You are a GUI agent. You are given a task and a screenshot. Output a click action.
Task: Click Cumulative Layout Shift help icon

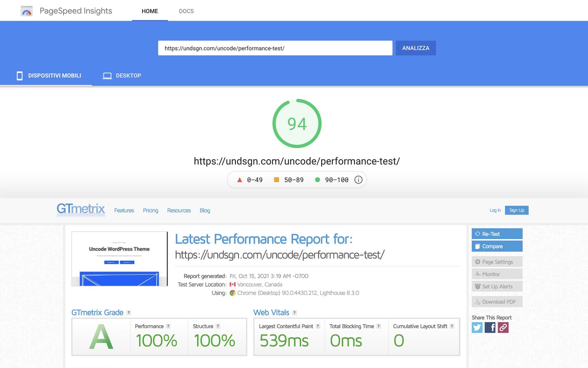452,326
